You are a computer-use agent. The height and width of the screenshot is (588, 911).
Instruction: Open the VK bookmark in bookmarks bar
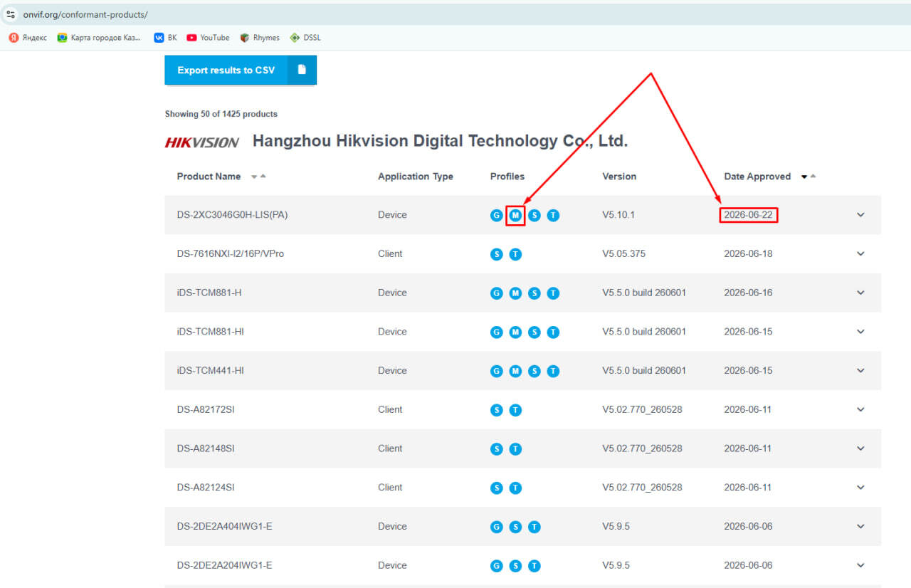click(166, 38)
